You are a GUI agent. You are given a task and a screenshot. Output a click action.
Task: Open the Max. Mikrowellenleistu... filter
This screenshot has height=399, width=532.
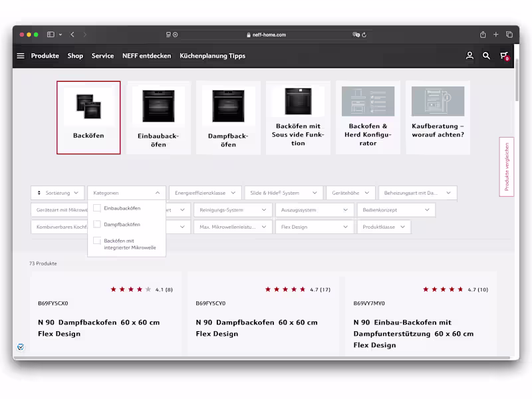[233, 227]
